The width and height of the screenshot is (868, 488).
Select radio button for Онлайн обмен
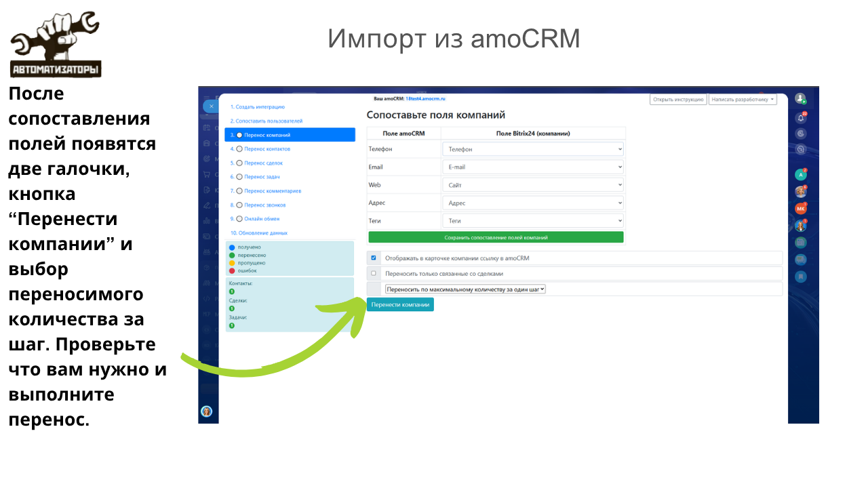point(239,218)
